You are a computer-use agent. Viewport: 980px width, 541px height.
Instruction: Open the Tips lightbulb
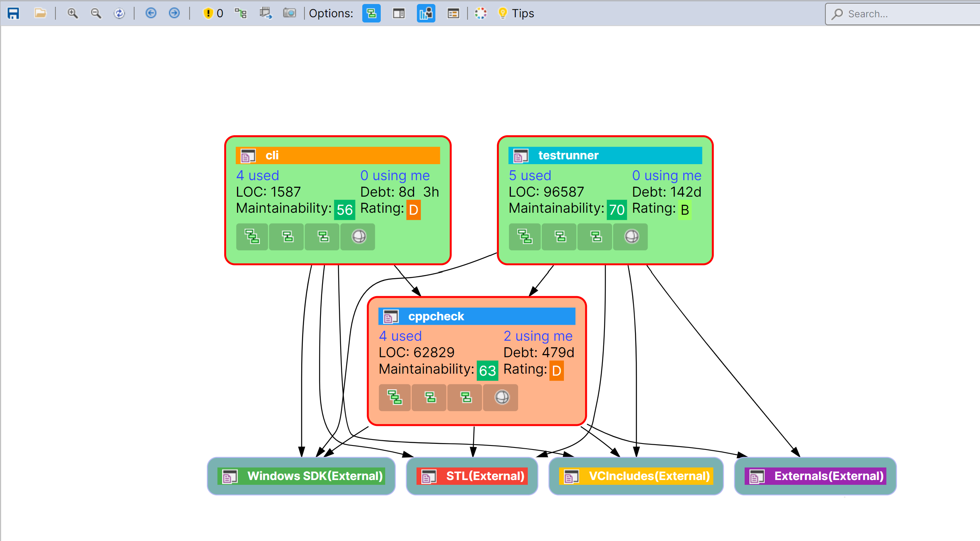point(504,13)
